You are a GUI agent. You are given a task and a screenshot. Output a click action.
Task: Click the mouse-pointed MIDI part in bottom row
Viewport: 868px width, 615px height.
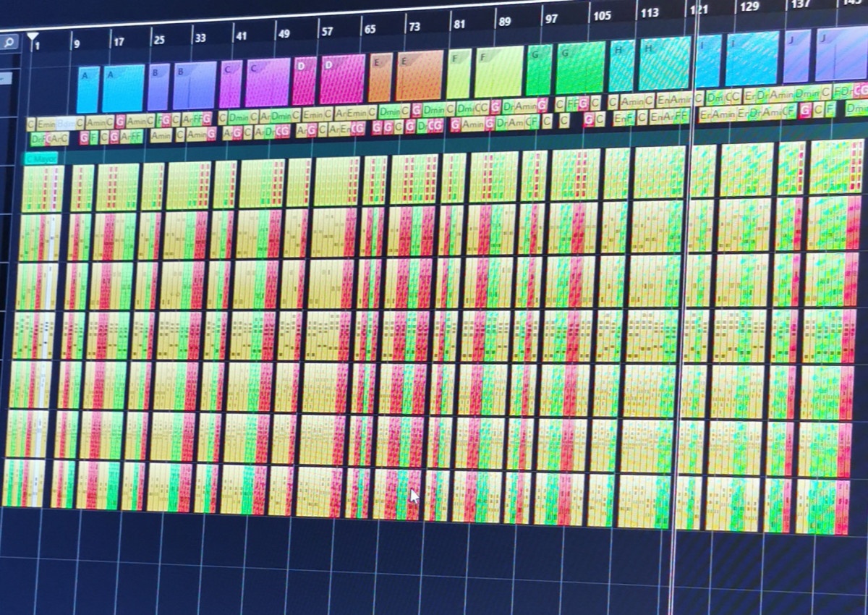point(397,494)
